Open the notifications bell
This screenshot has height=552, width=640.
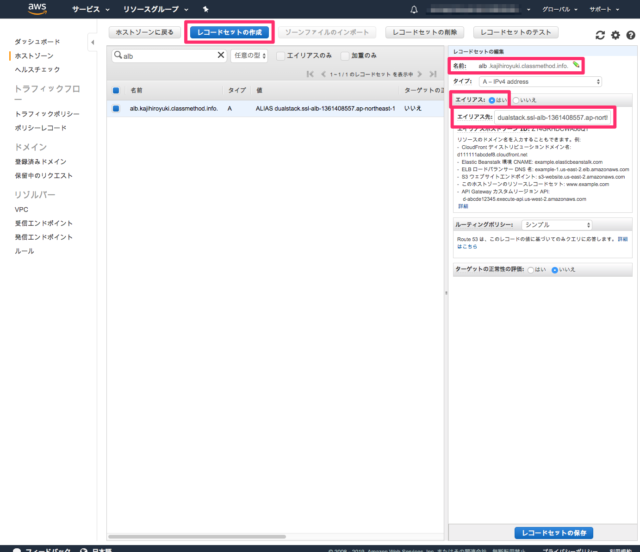(415, 9)
